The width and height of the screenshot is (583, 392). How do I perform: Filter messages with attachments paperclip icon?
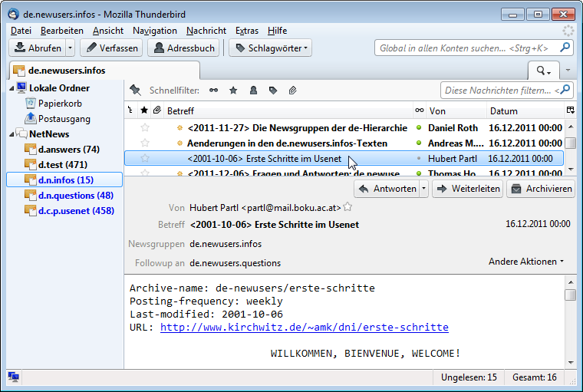292,90
